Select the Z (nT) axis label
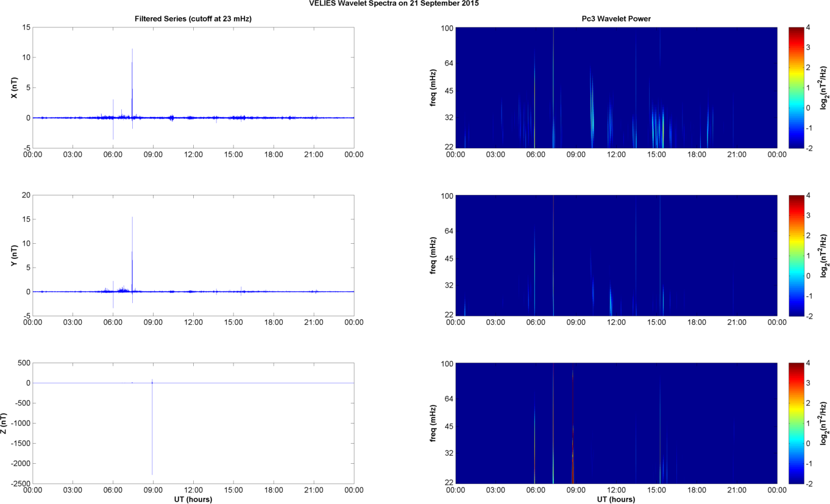Screen dimensions: 830x504 click(x=5, y=424)
